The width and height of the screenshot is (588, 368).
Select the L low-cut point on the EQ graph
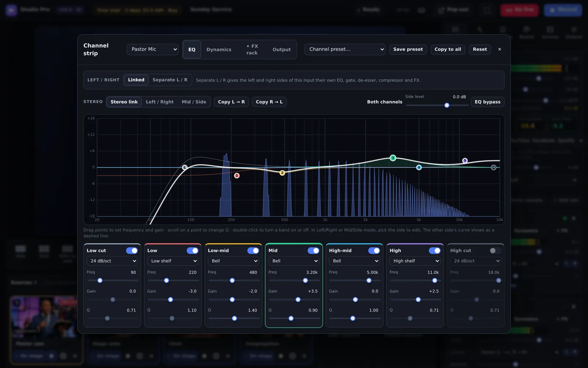(x=185, y=167)
